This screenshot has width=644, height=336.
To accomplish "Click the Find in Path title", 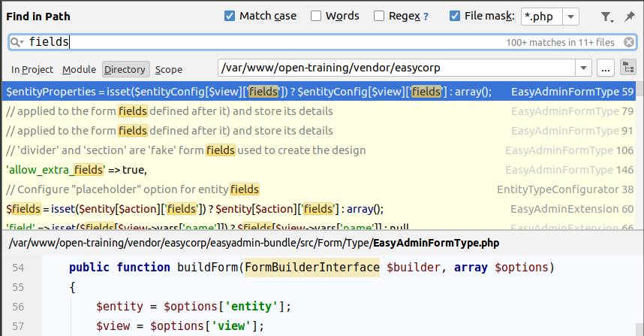I will tap(38, 17).
